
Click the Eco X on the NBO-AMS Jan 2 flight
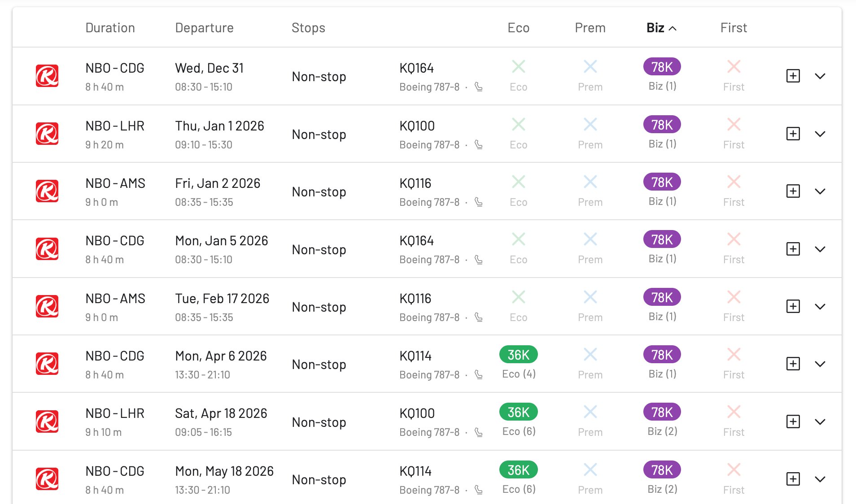[518, 182]
